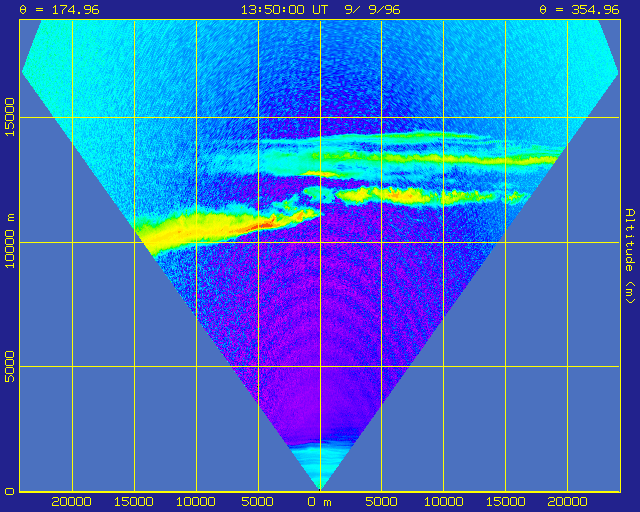Click the 5000 label on the vertical axis
This screenshot has height=512, width=640.
click(10, 366)
